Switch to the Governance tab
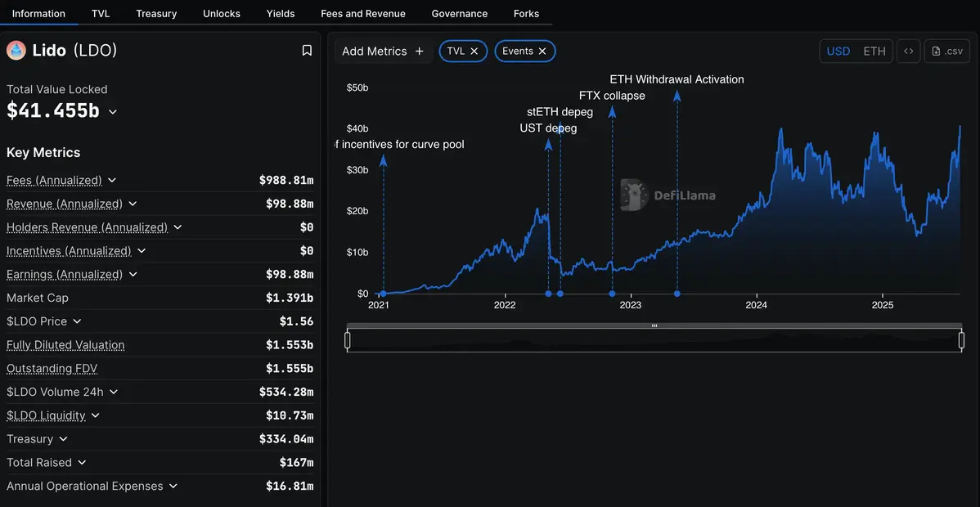The height and width of the screenshot is (507, 980). pyautogui.click(x=459, y=13)
